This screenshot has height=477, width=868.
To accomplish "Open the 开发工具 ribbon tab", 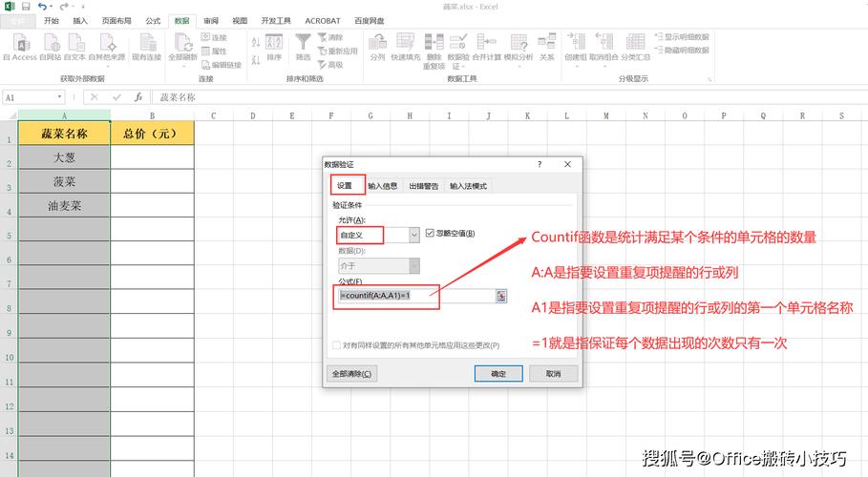I will tap(276, 20).
